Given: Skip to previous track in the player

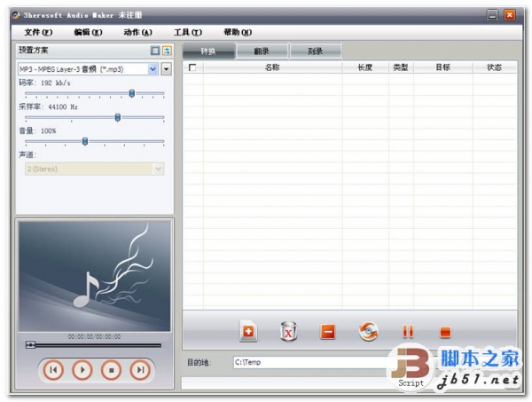Looking at the screenshot, I should (x=53, y=370).
